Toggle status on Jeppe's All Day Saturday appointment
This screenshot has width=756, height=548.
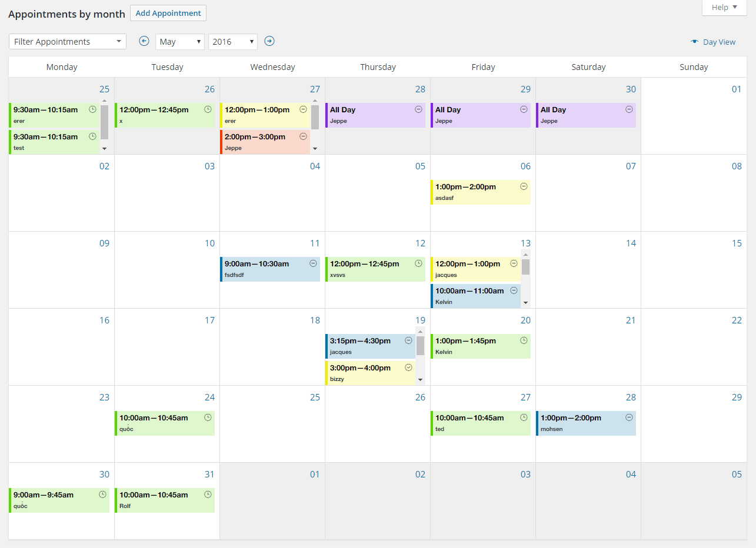coord(628,109)
